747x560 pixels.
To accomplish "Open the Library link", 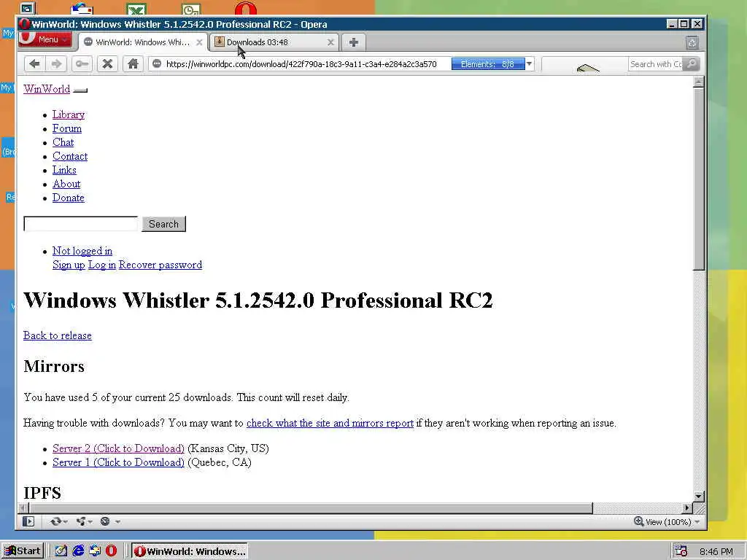I will click(69, 114).
